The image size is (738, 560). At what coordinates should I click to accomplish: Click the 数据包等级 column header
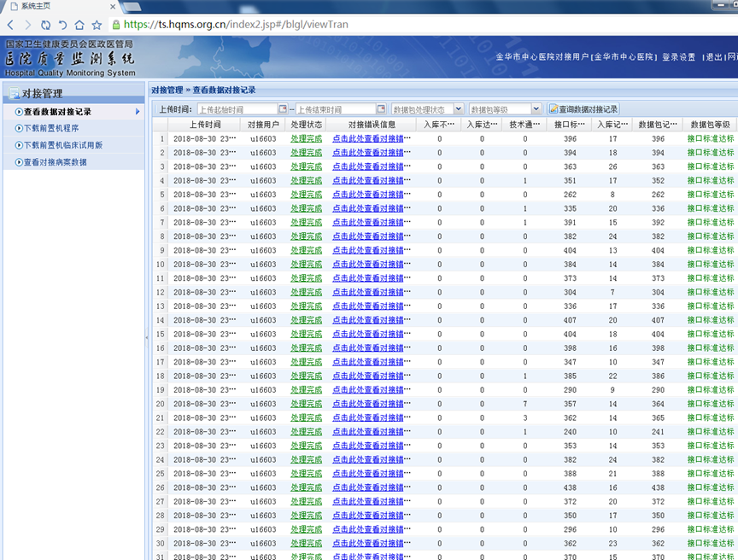[x=710, y=125]
